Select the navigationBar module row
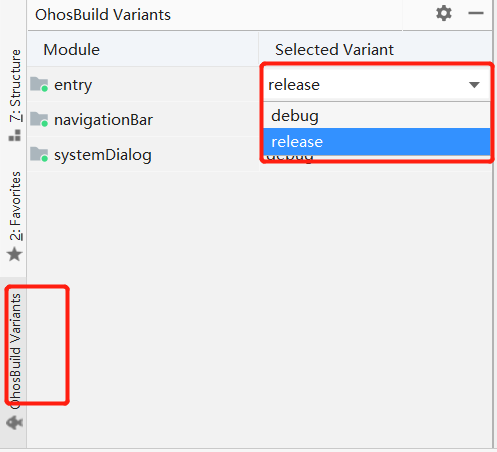The width and height of the screenshot is (497, 452). 143,120
